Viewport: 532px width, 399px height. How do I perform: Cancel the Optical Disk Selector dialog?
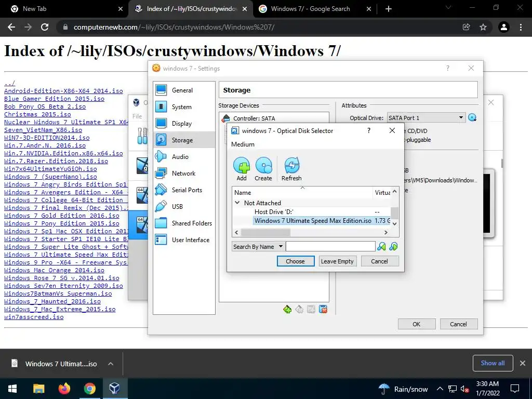[x=379, y=261]
